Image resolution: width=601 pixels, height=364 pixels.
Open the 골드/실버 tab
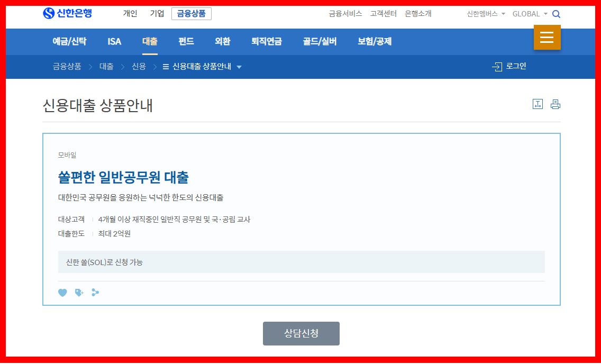tap(320, 41)
